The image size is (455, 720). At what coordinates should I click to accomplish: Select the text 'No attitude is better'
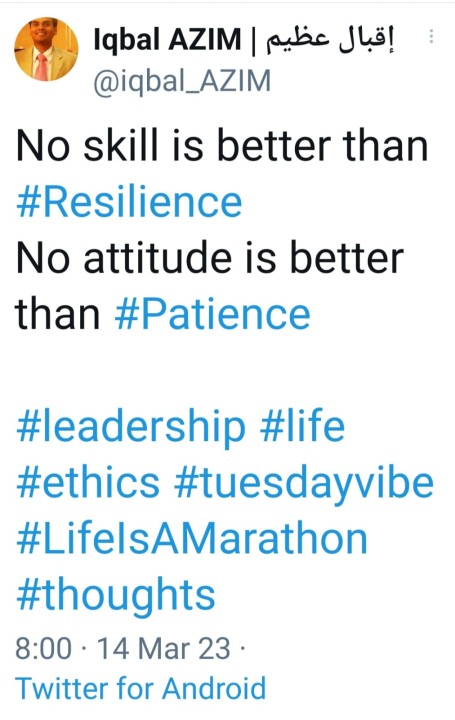[210, 258]
